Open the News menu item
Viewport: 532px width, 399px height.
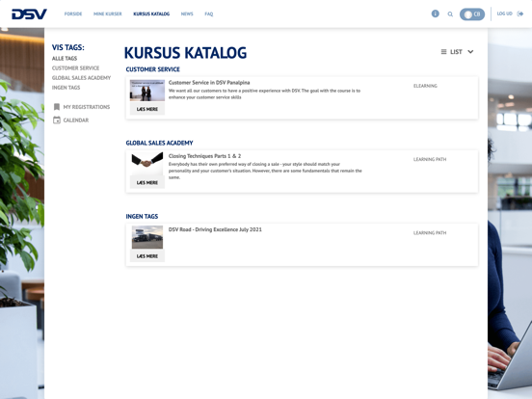(187, 13)
